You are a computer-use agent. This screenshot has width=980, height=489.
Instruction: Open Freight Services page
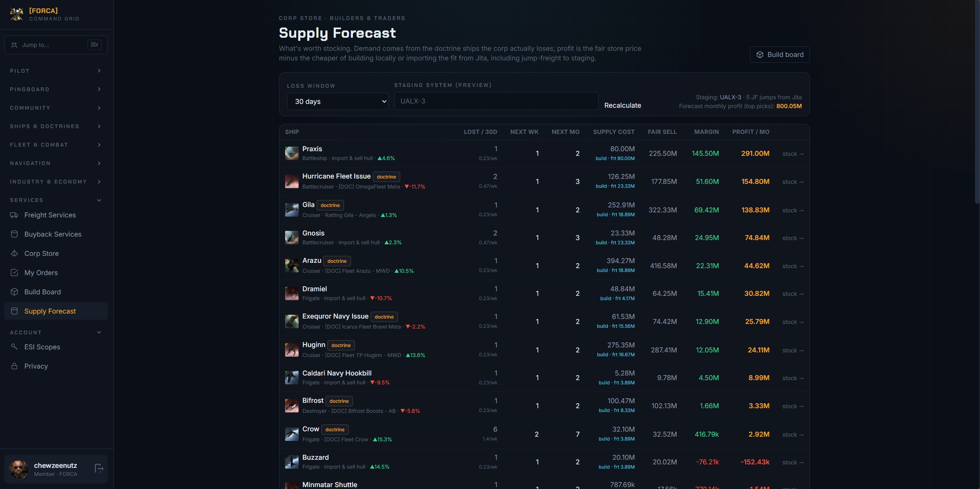56,215
